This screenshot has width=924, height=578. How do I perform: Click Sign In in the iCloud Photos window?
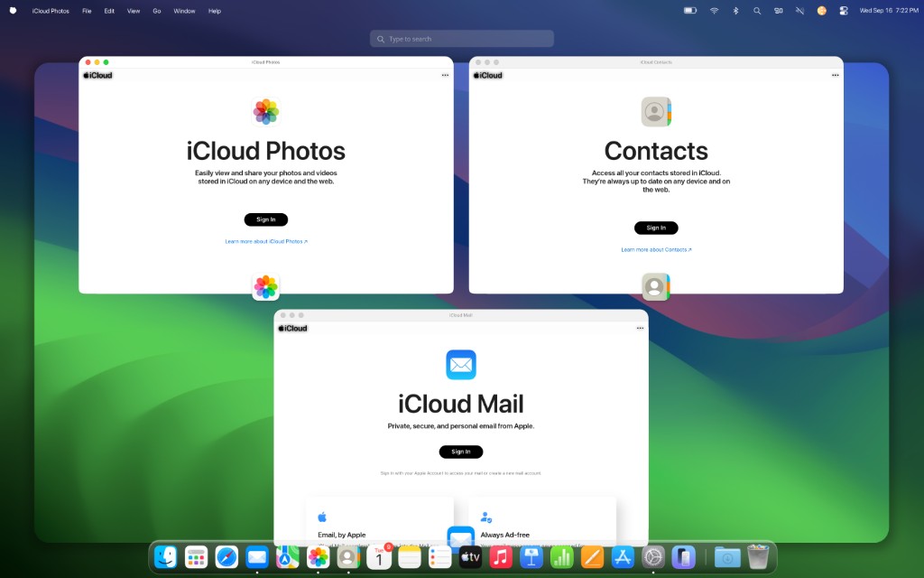[x=266, y=219]
